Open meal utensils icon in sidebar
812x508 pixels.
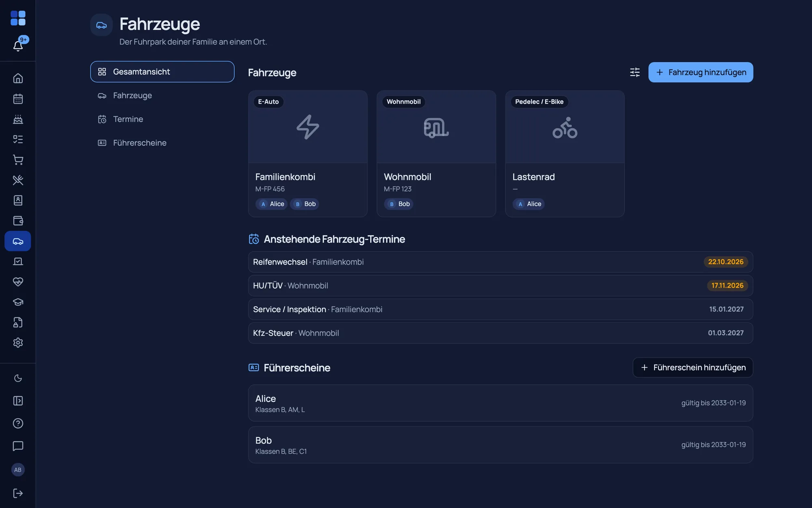click(18, 180)
